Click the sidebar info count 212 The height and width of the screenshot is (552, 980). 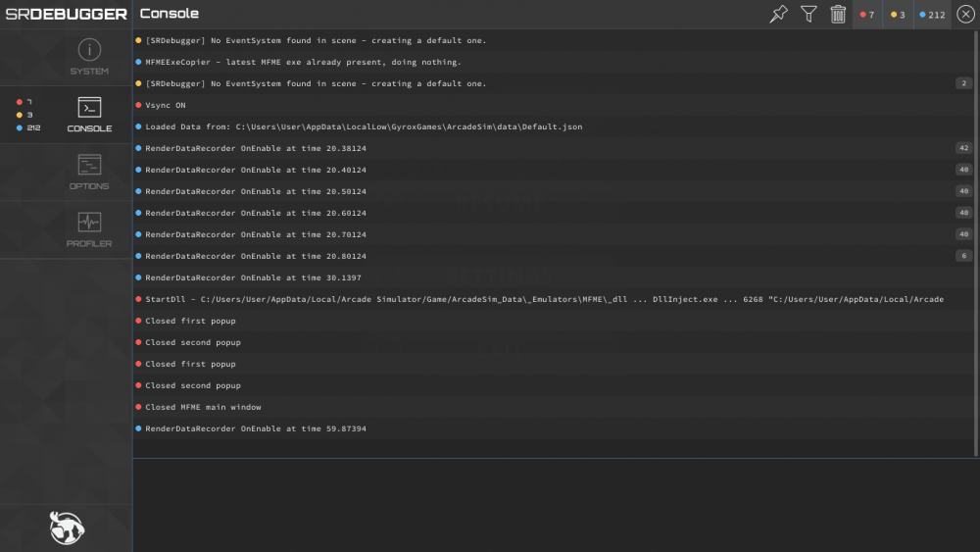tap(28, 127)
